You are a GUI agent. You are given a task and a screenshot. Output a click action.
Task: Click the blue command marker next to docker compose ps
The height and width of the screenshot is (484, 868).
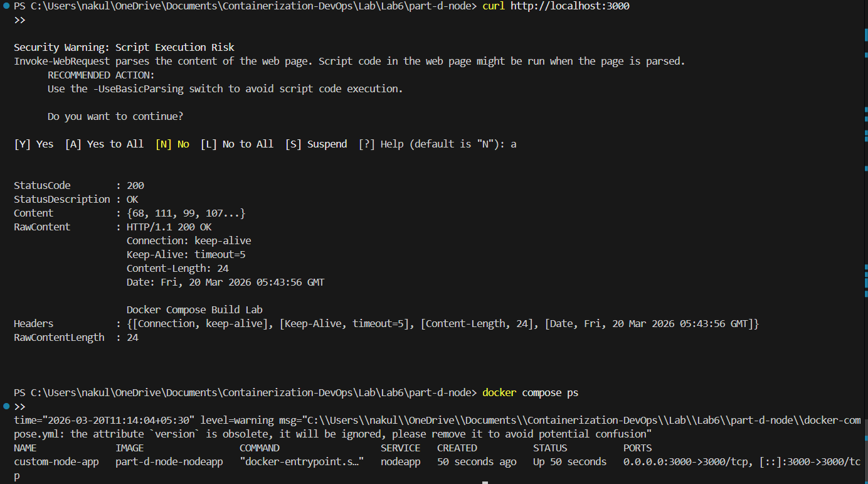click(6, 406)
